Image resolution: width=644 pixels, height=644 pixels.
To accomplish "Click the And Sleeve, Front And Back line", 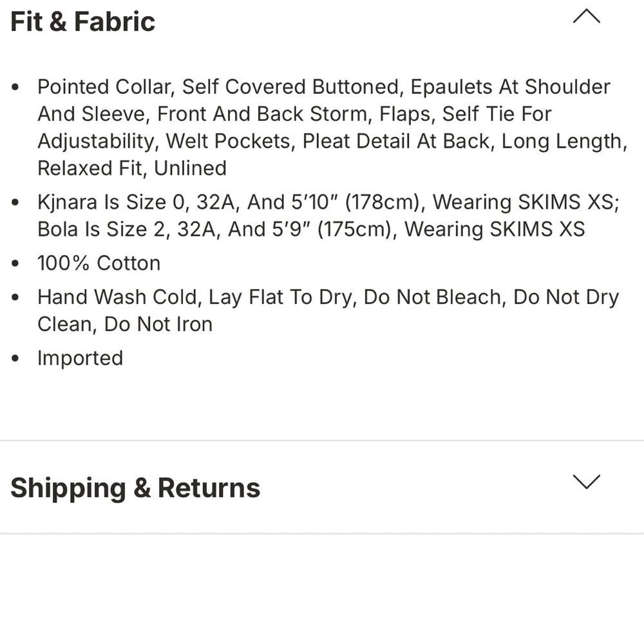I will (x=294, y=114).
